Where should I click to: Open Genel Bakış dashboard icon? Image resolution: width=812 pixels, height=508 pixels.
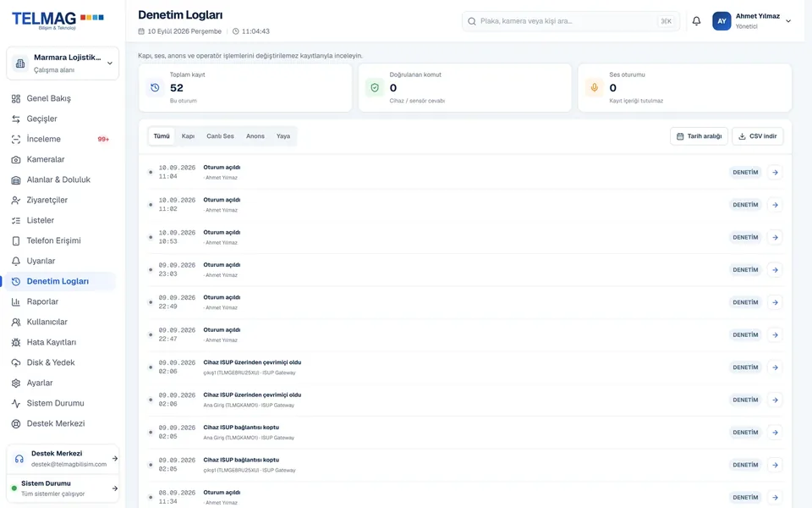tap(16, 98)
